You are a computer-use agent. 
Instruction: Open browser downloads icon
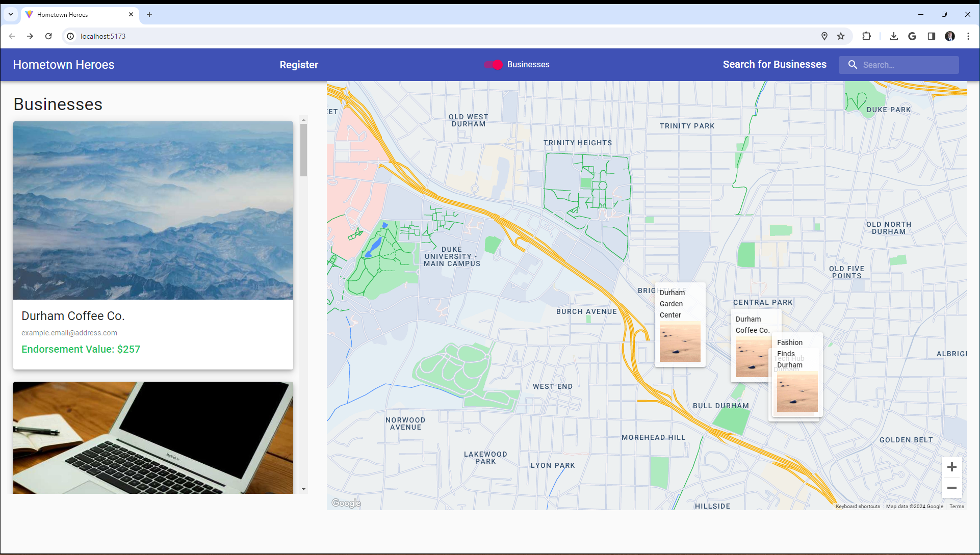pyautogui.click(x=893, y=36)
